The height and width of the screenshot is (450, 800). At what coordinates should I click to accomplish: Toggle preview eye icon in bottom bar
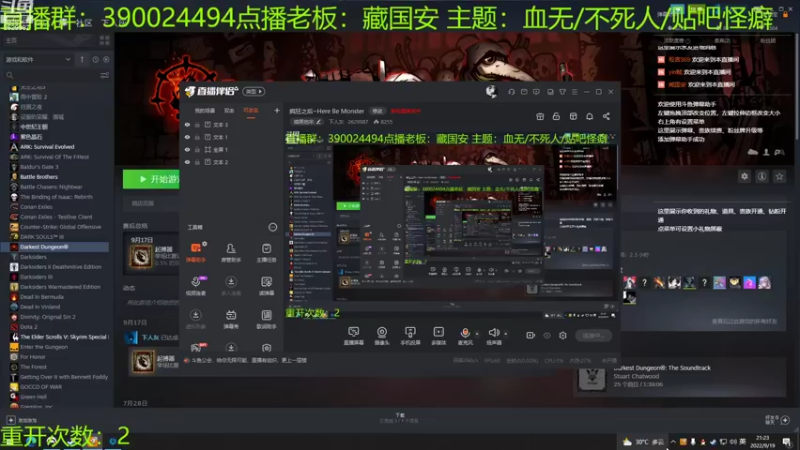tap(547, 335)
